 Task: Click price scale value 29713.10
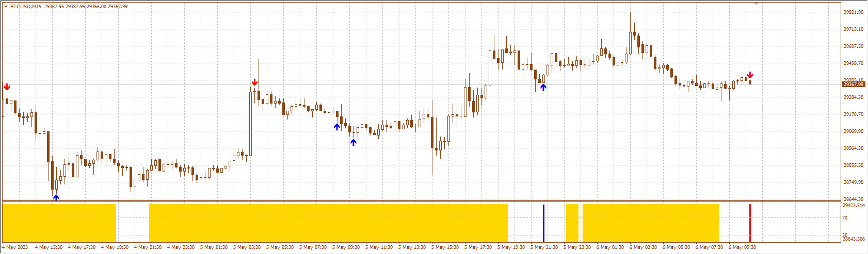854,29
